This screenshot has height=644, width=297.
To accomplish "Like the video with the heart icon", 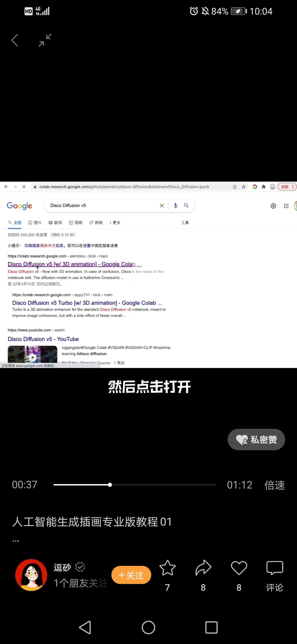I will coord(239,568).
